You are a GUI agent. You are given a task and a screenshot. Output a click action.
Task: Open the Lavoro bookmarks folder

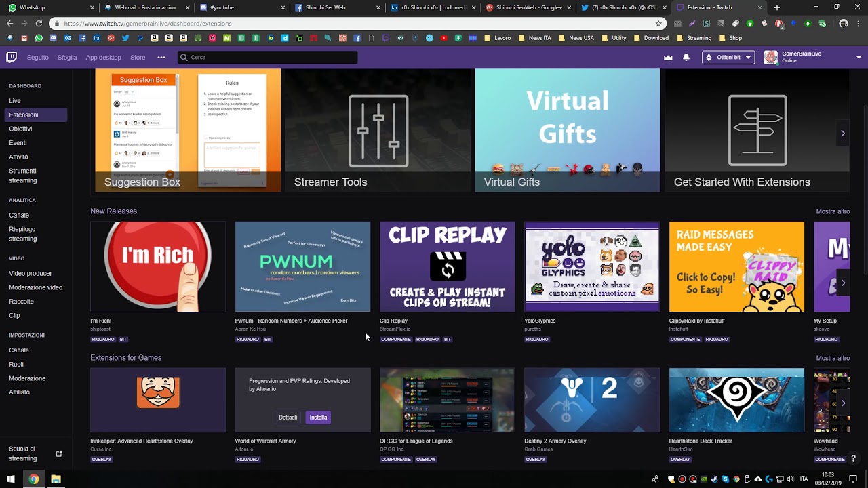pos(496,38)
